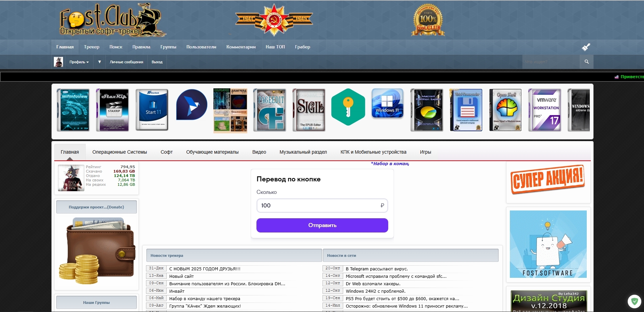Open Набор в команду нашего трекера news
The width and height of the screenshot is (644, 312).
click(205, 299)
